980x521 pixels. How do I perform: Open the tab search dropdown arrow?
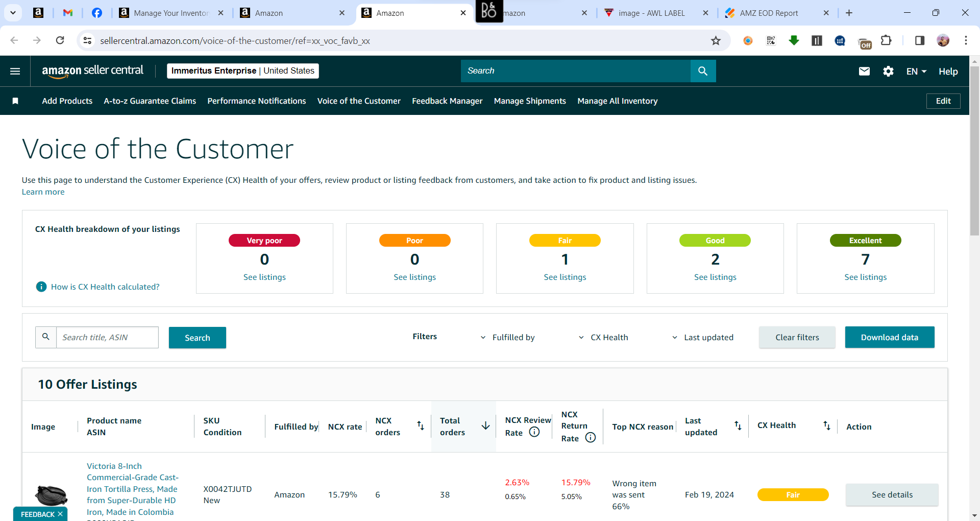point(13,13)
